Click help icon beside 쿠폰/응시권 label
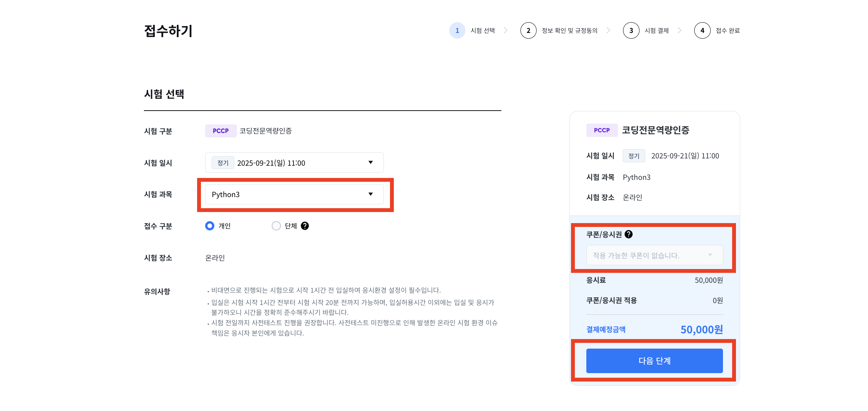The image size is (868, 411). 628,235
